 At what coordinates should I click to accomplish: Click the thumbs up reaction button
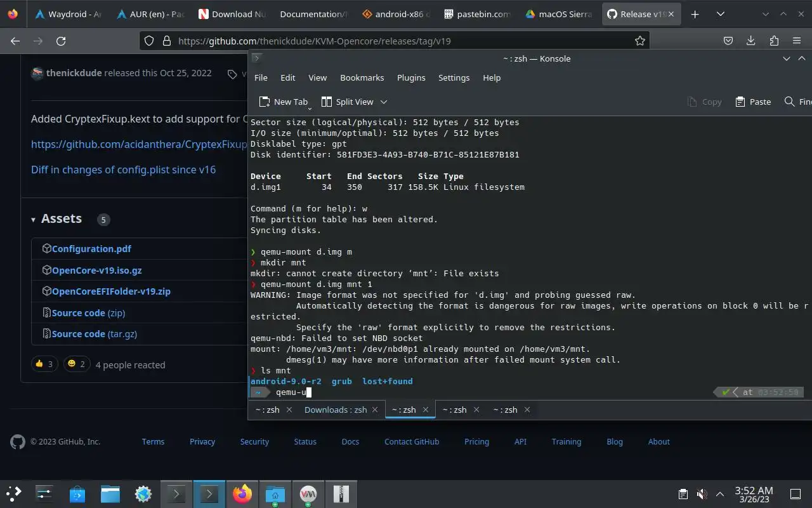44,364
